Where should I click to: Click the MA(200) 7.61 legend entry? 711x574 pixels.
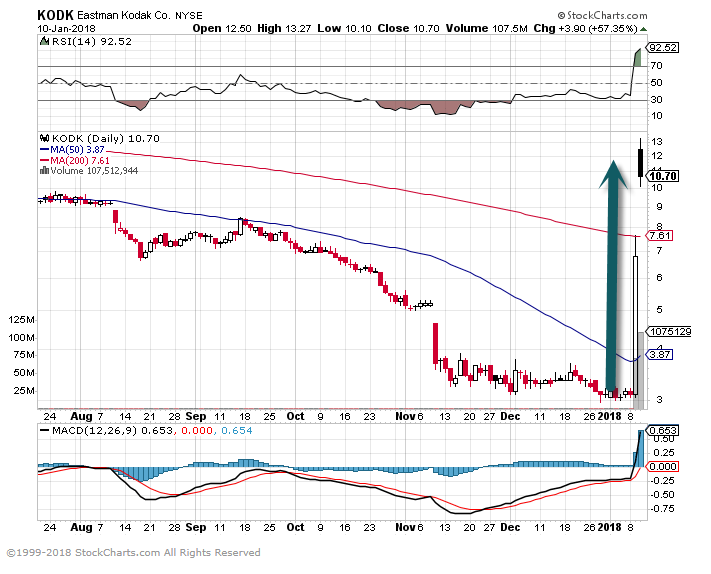[x=80, y=161]
